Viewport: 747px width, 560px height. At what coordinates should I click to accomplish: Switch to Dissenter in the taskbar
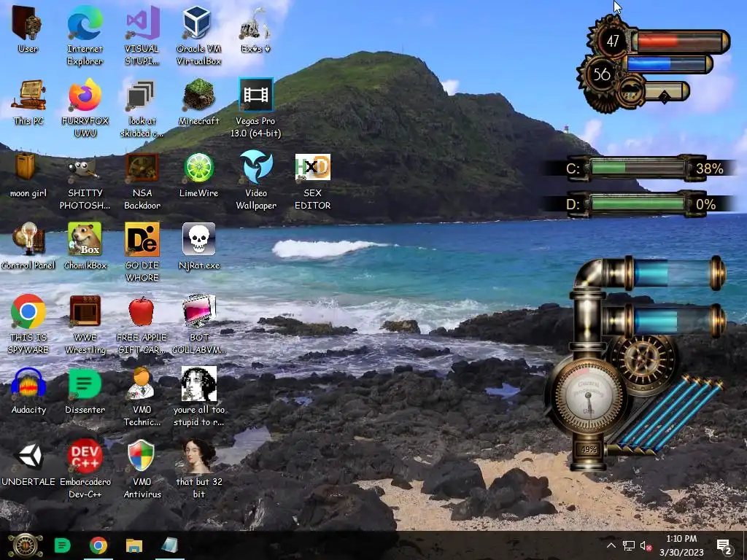click(x=63, y=545)
